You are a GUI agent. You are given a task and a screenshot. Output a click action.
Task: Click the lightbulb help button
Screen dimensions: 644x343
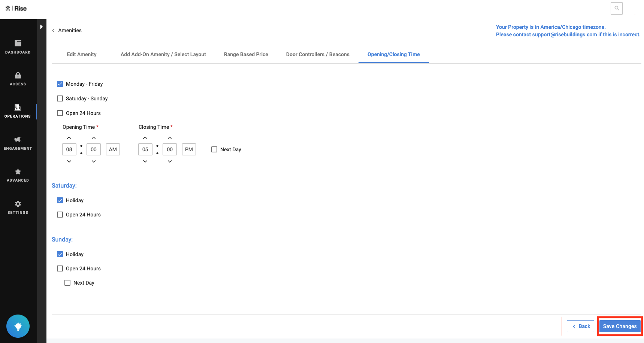point(18,326)
